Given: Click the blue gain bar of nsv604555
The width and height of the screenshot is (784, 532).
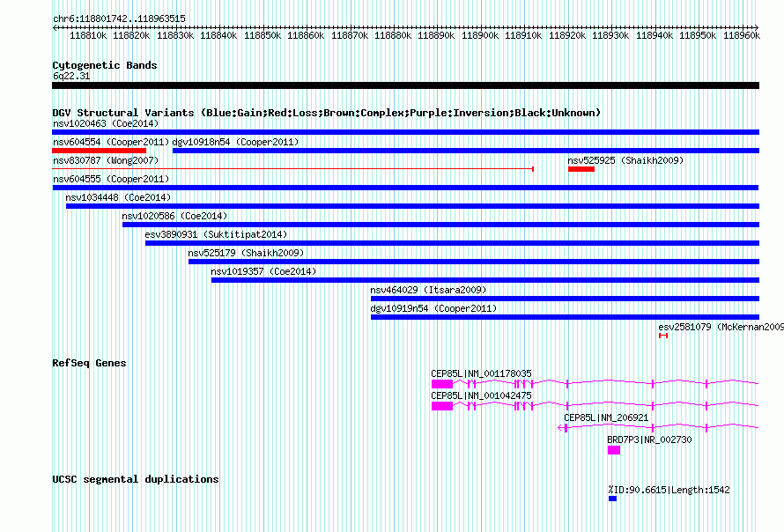Looking at the screenshot, I should (405, 188).
